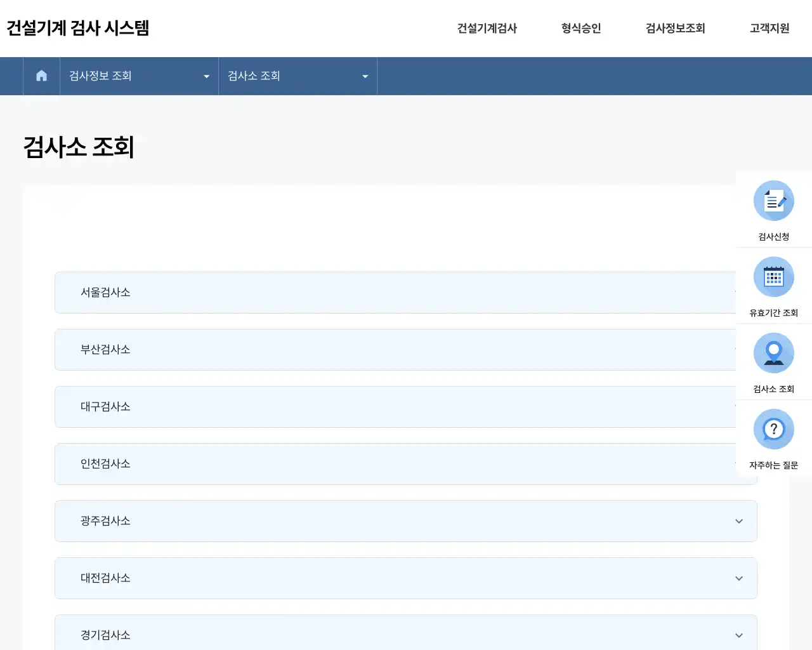The width and height of the screenshot is (812, 650).
Task: Click the 자주하는 질문 sidebar label
Action: 773,465
